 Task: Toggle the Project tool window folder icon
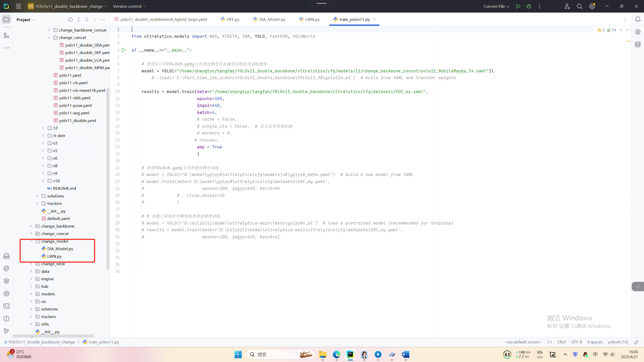6,19
